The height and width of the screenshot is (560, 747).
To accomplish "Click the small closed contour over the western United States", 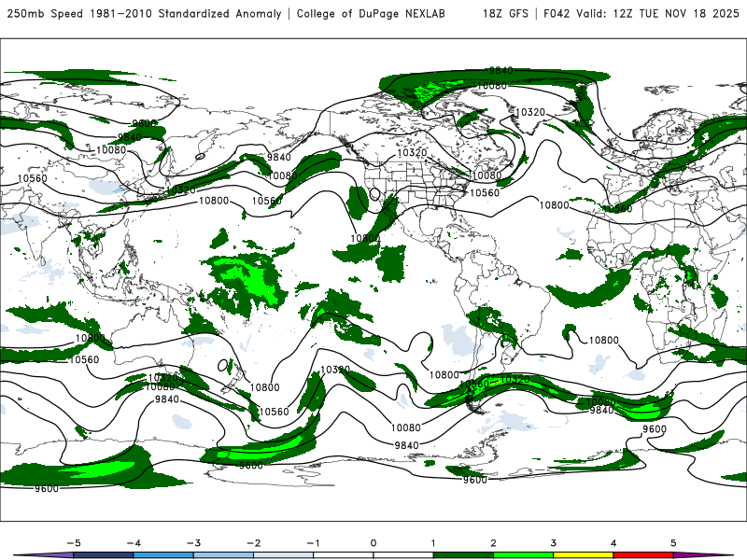I will [375, 194].
